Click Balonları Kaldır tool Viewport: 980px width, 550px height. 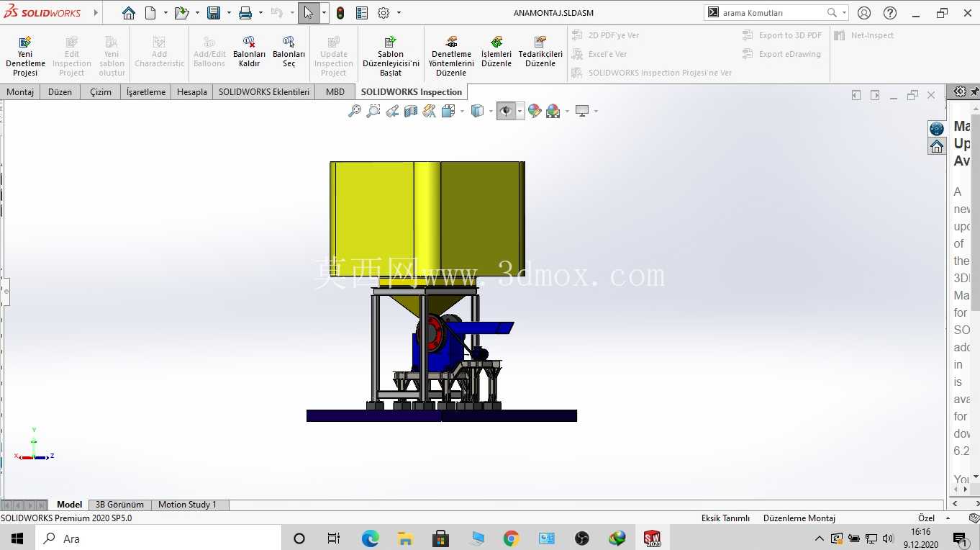pos(249,52)
